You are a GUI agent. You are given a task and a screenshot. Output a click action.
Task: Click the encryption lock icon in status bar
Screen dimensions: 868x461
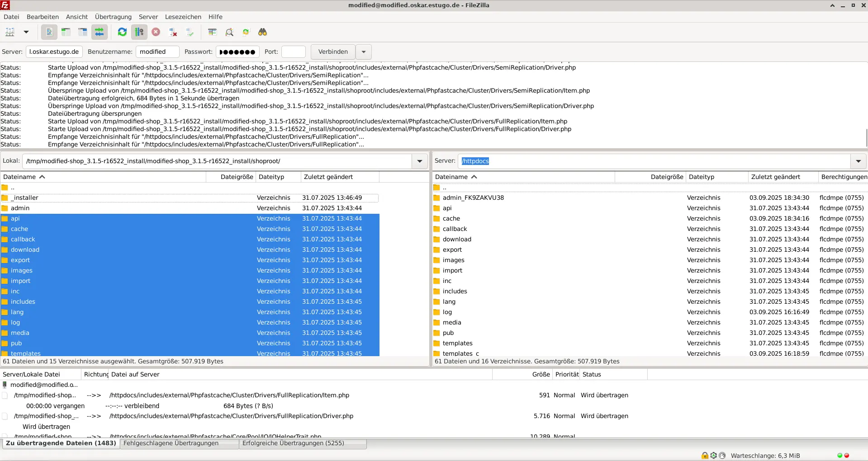point(705,456)
